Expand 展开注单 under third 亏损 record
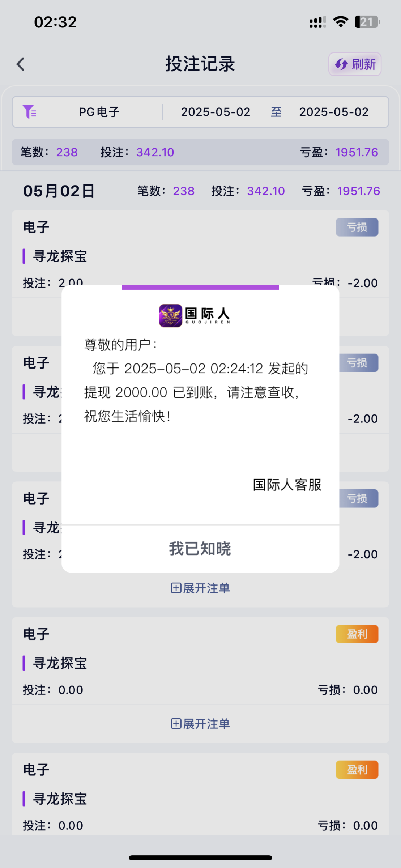 pyautogui.click(x=200, y=588)
